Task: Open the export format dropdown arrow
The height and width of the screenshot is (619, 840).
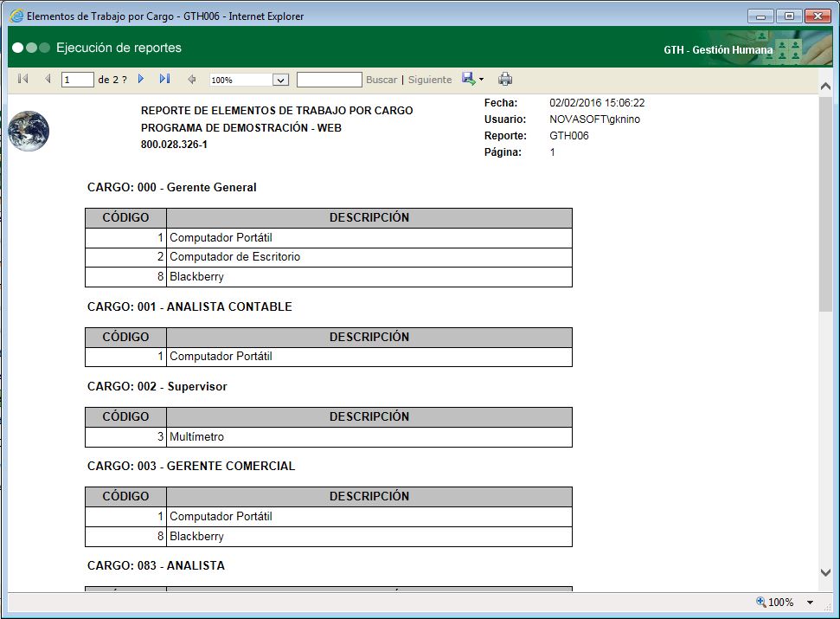Action: point(479,79)
